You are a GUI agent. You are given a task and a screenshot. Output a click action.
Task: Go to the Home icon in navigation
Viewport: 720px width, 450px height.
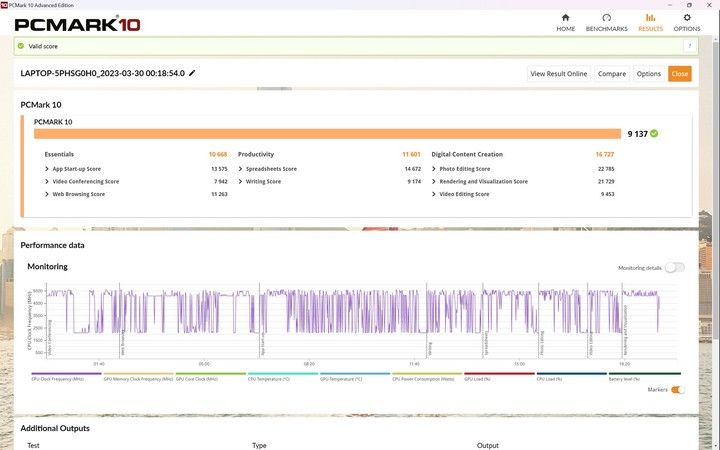pos(565,17)
